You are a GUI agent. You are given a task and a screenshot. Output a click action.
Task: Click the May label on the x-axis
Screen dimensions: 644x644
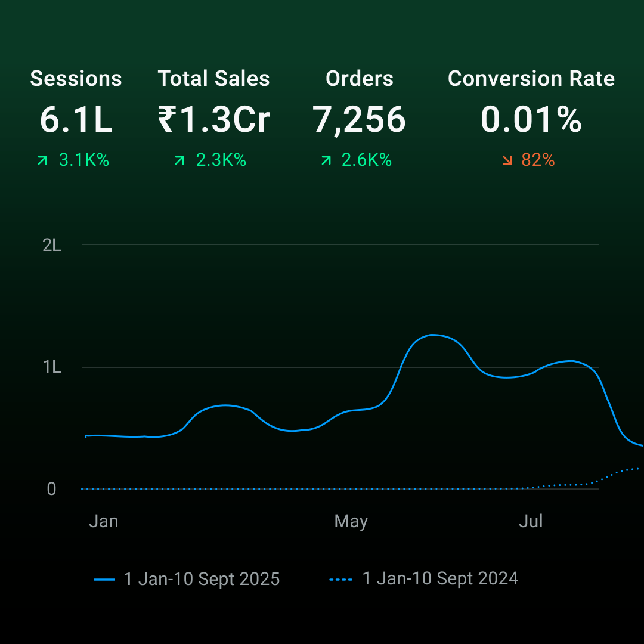351,522
